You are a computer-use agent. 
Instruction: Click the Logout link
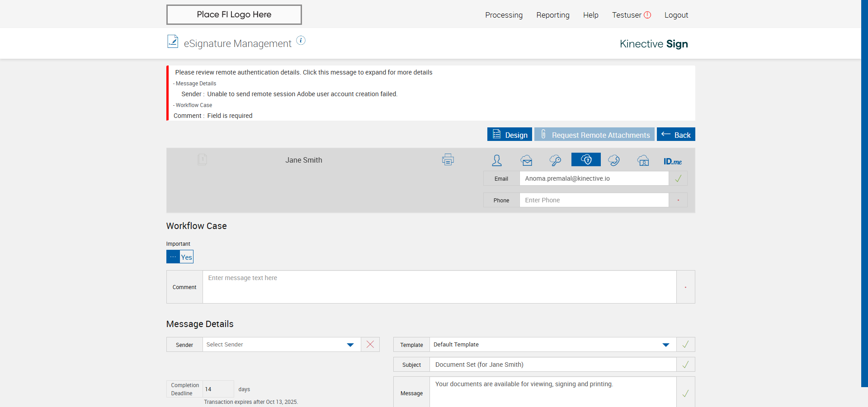[676, 15]
